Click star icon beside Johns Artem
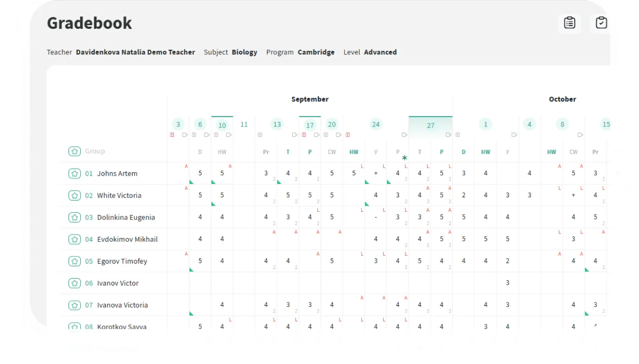 (75, 173)
